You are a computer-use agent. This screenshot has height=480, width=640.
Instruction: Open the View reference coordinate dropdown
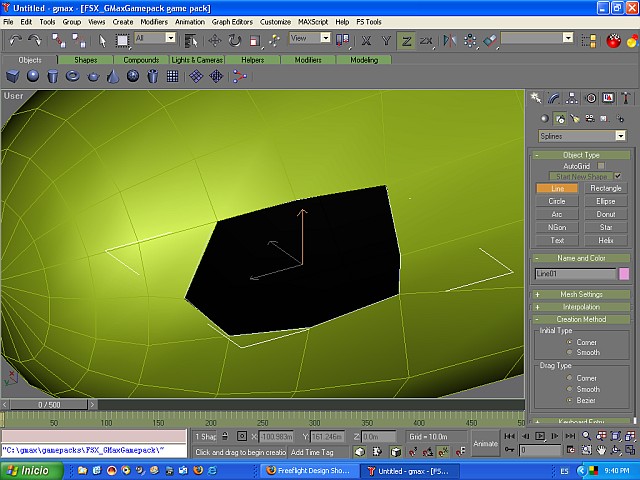(x=324, y=38)
